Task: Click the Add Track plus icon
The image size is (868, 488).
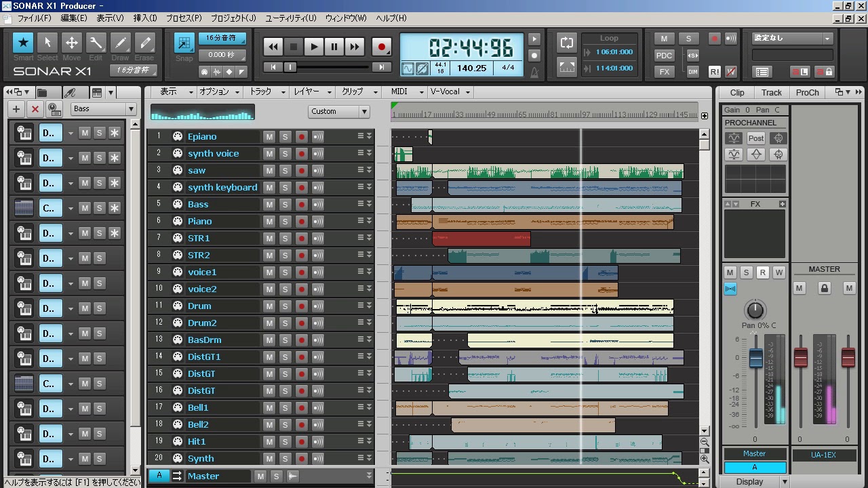Action: [16, 108]
